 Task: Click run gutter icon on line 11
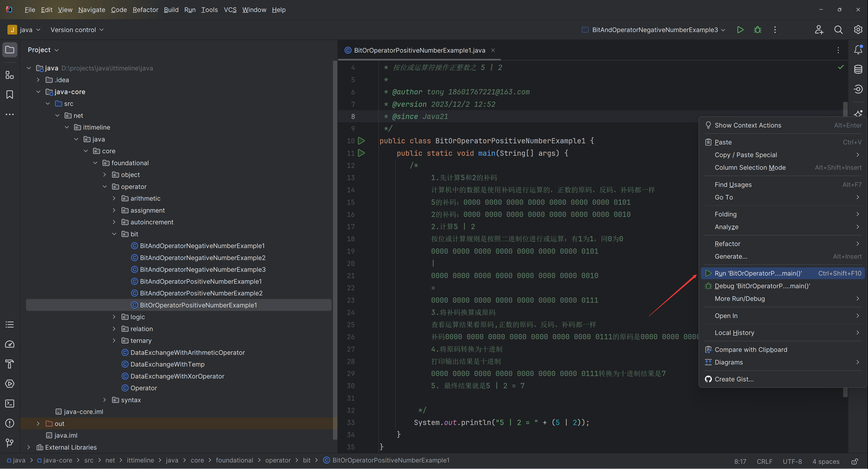pyautogui.click(x=361, y=153)
